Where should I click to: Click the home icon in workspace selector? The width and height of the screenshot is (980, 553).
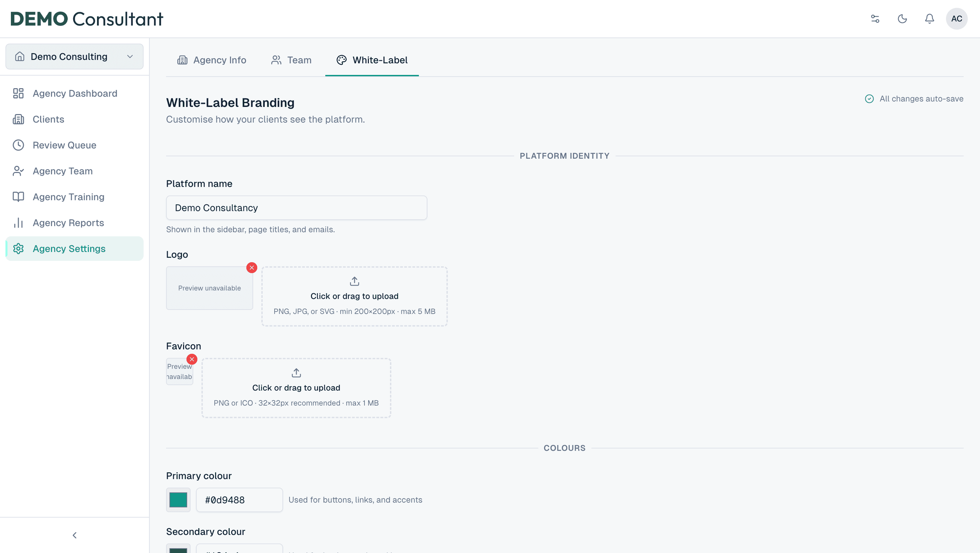pos(20,56)
